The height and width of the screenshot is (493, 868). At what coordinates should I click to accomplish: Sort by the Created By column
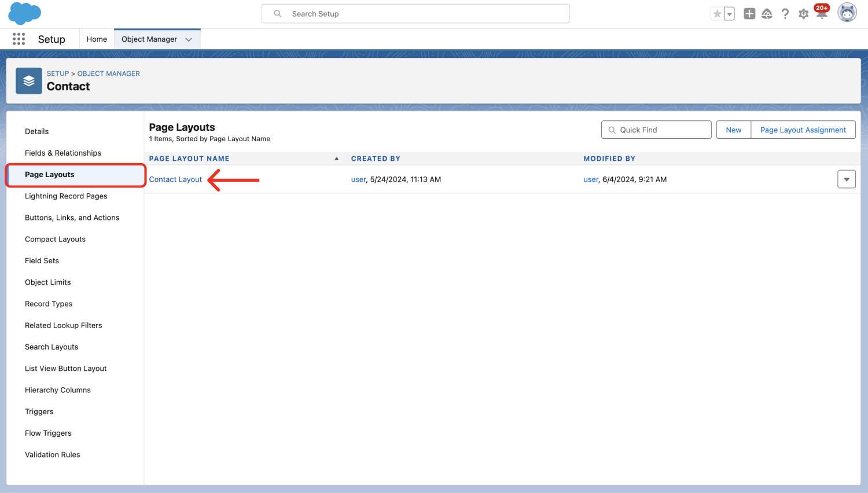click(x=376, y=159)
